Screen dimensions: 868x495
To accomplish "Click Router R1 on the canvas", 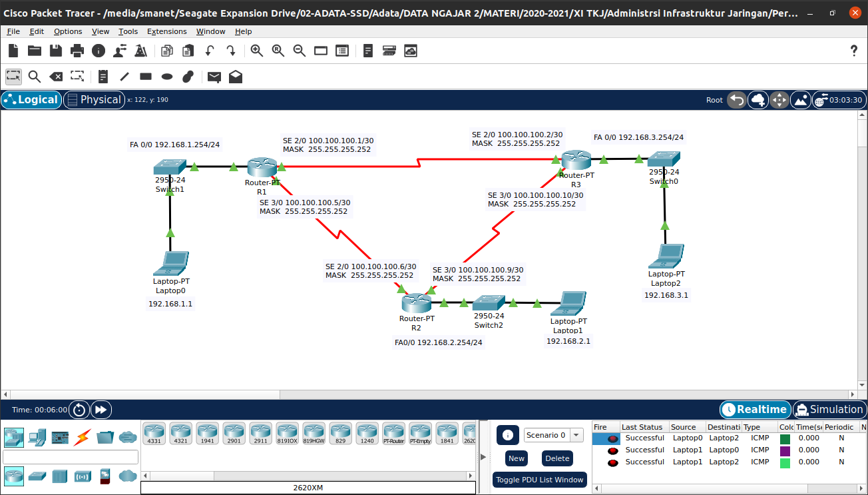I will (x=261, y=167).
